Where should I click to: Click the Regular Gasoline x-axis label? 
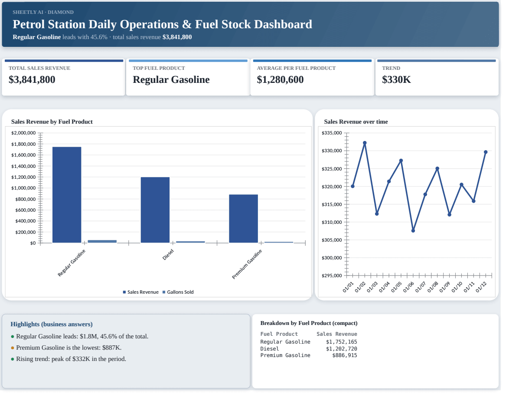(x=72, y=263)
